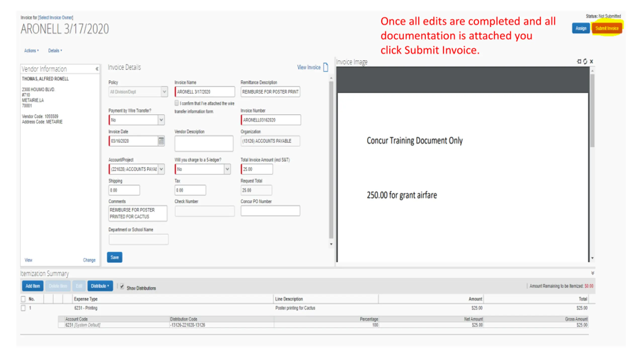Open the Invoice Date calendar picker
The height and width of the screenshot is (362, 644).
click(161, 141)
